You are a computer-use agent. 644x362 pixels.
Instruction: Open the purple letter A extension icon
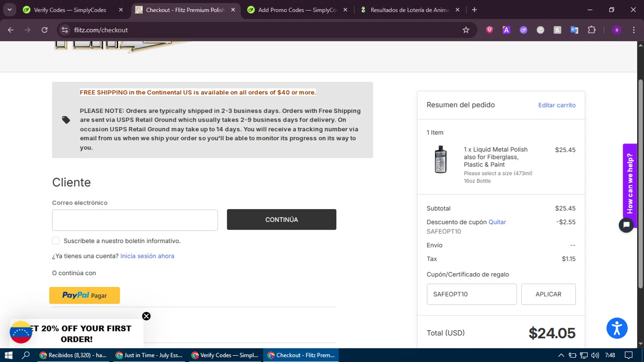click(x=507, y=30)
